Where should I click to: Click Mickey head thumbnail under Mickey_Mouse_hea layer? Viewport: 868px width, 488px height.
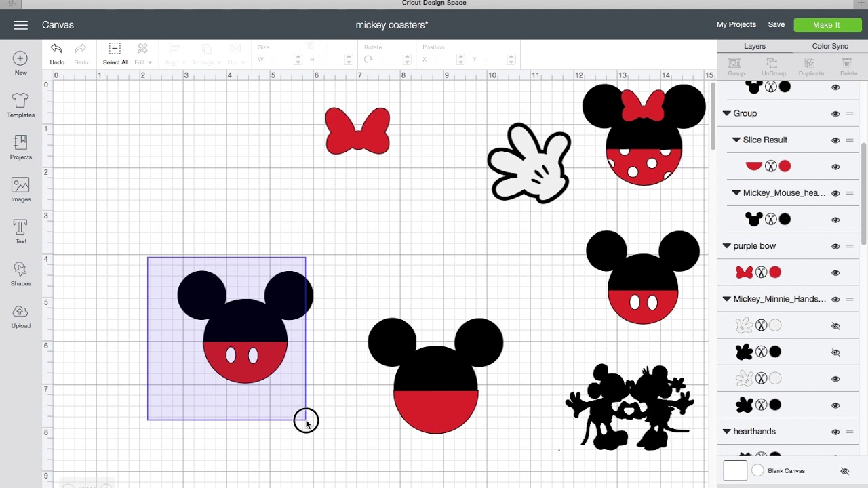pos(753,219)
